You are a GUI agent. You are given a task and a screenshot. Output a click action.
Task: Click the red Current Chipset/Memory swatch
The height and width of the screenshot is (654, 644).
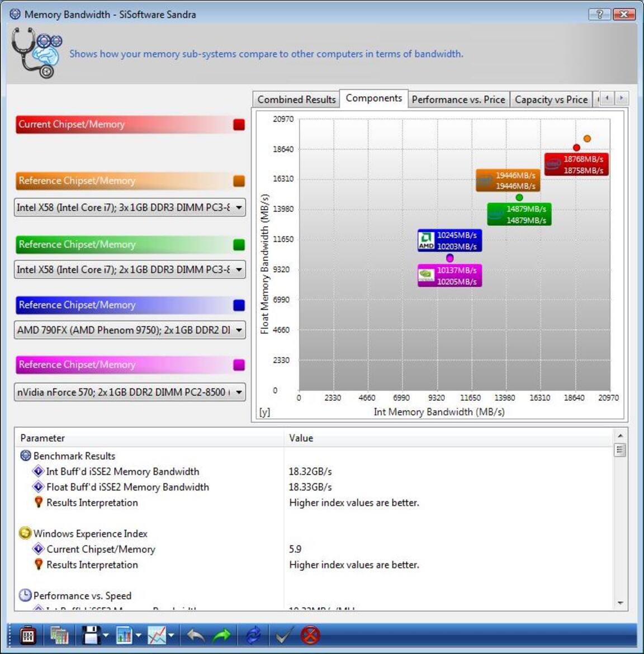point(239,124)
